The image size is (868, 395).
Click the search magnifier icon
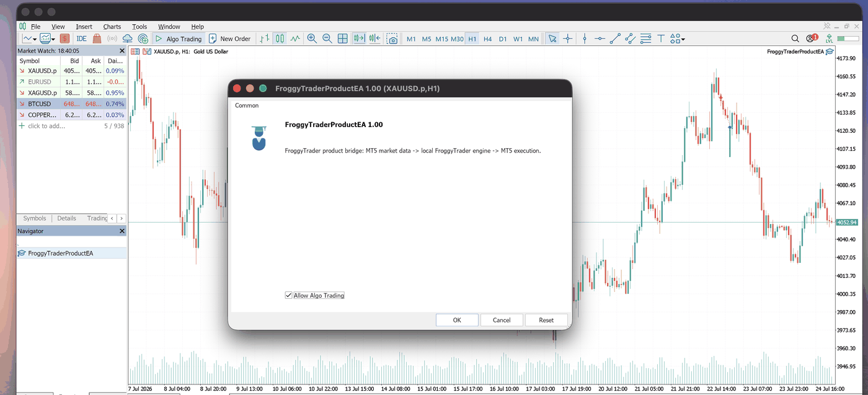pos(795,38)
